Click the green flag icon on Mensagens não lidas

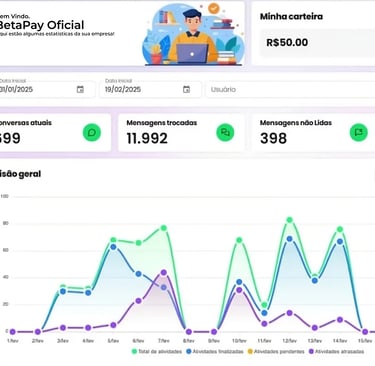pyautogui.click(x=359, y=132)
